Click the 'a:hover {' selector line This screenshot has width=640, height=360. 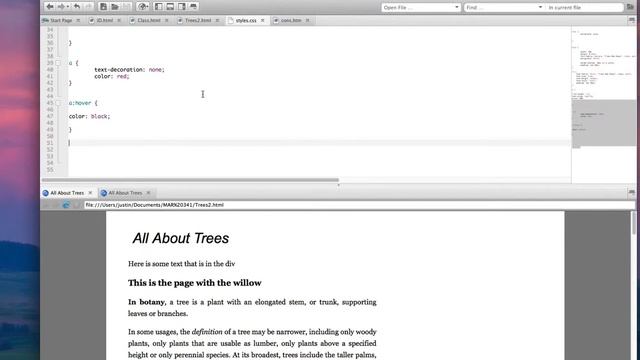pyautogui.click(x=83, y=103)
